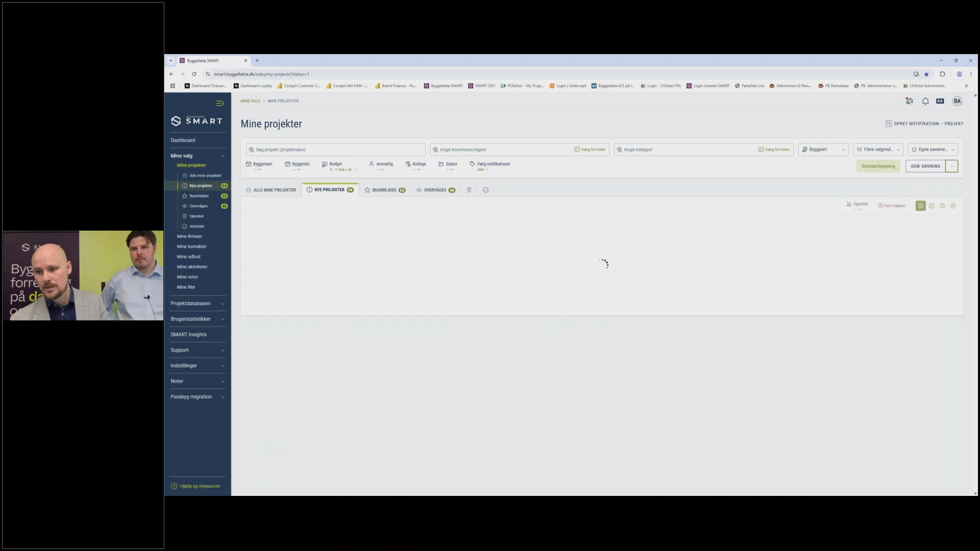The width and height of the screenshot is (980, 551).
Task: Expand the Parabyg migration sidebar section
Action: [x=198, y=397]
